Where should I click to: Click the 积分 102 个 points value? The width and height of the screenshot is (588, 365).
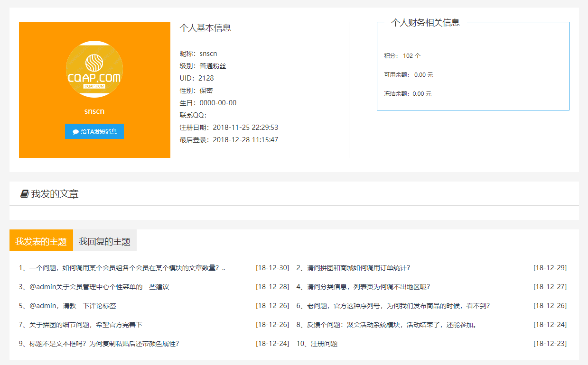pyautogui.click(x=411, y=56)
